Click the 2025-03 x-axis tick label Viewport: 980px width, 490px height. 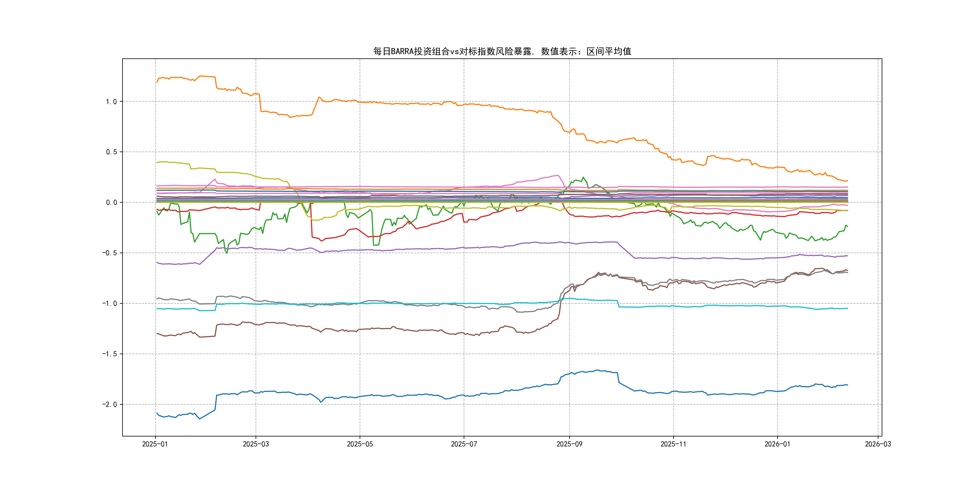pyautogui.click(x=256, y=444)
